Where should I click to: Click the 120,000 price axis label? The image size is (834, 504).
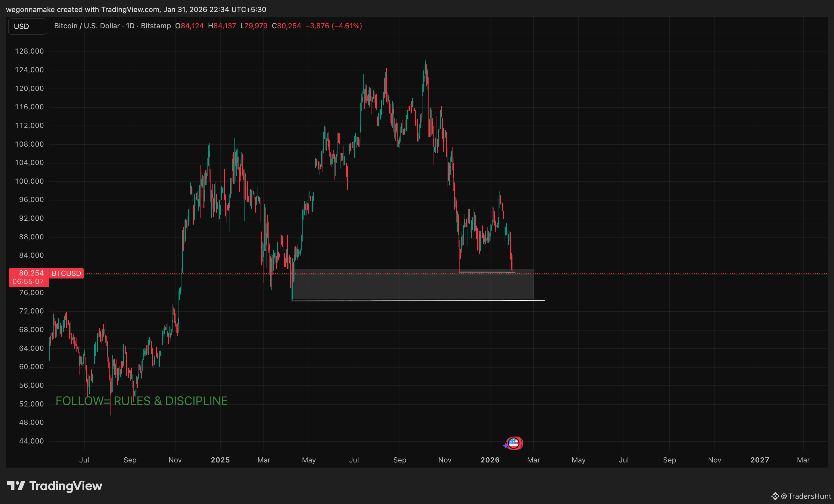(30, 88)
